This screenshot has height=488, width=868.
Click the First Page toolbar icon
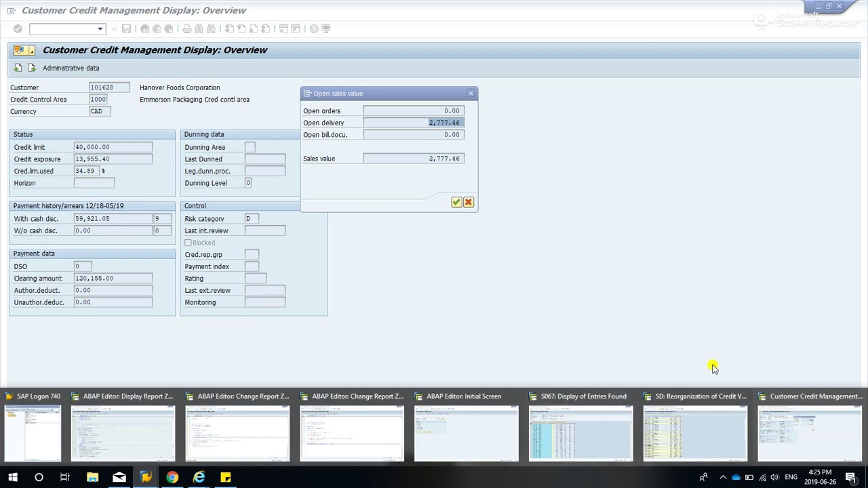point(229,28)
